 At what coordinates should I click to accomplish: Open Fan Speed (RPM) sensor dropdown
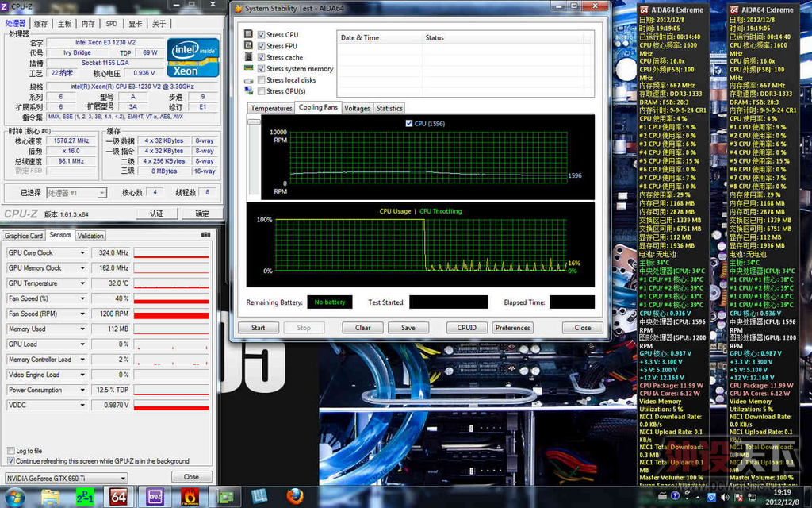[x=82, y=314]
